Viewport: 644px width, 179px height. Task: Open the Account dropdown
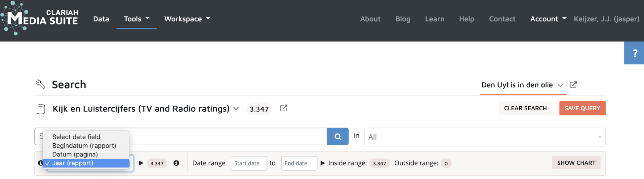click(x=548, y=19)
